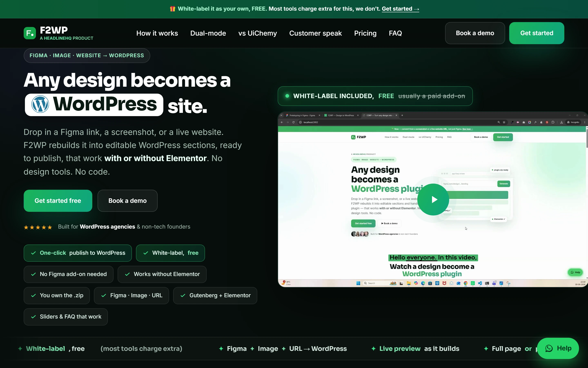
Task: Click the extensions puzzle icon in the video's browser
Action: [553, 122]
